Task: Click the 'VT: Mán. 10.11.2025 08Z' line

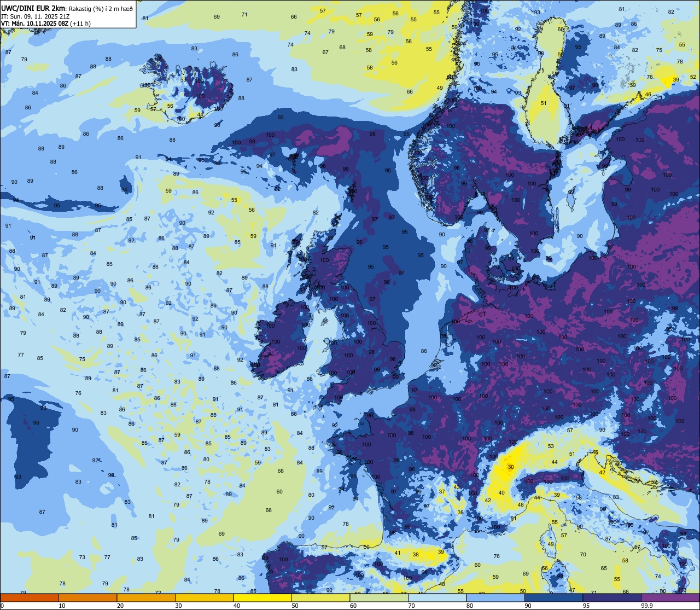Action: point(34,24)
